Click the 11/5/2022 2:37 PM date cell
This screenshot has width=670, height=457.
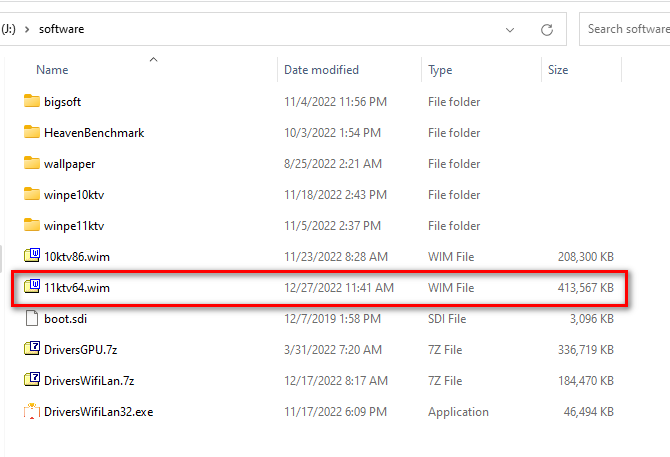click(332, 226)
